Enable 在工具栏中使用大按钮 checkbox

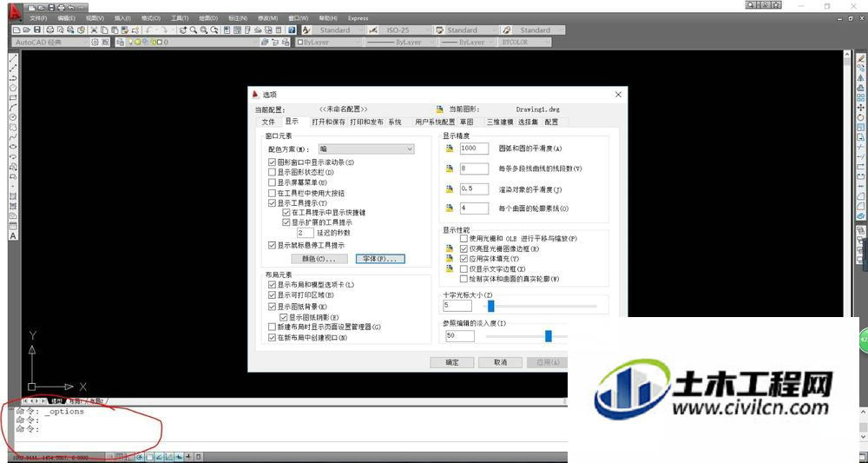pyautogui.click(x=272, y=194)
